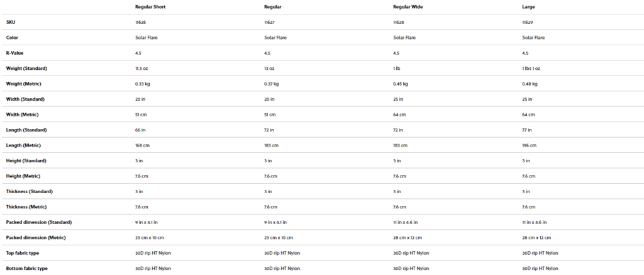Click the 11 in x 4.6 in value under Large
Screen dimensions: 644x275
tap(535, 222)
